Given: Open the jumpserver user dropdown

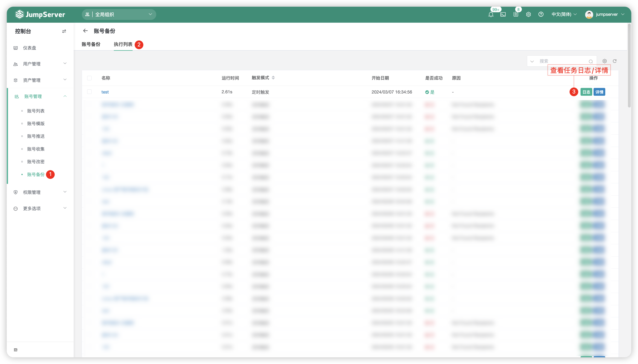Looking at the screenshot, I should (x=610, y=15).
